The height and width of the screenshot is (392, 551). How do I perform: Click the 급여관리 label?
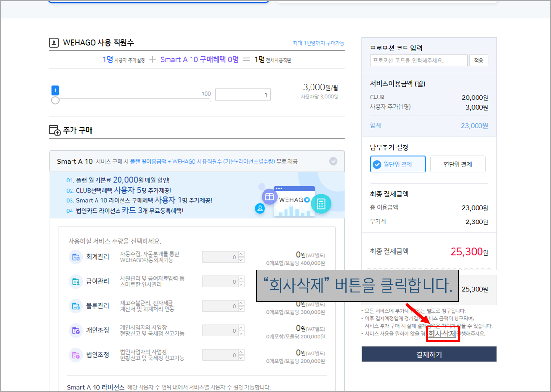click(97, 281)
